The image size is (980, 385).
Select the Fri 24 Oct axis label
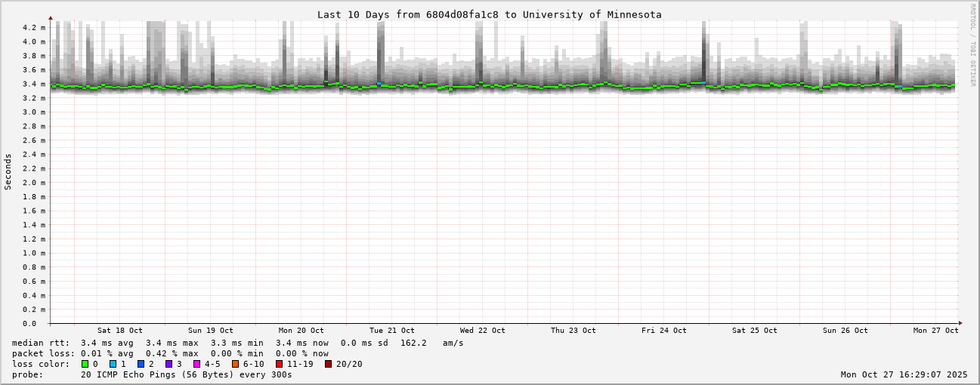pyautogui.click(x=663, y=331)
